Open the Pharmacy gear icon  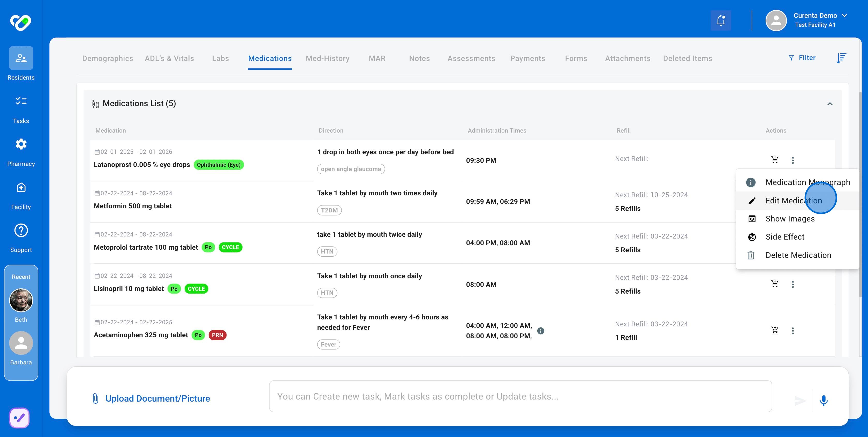[21, 144]
